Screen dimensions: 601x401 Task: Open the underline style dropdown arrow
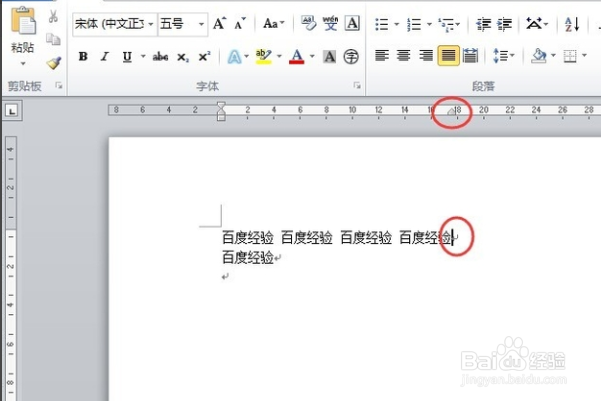[x=143, y=56]
